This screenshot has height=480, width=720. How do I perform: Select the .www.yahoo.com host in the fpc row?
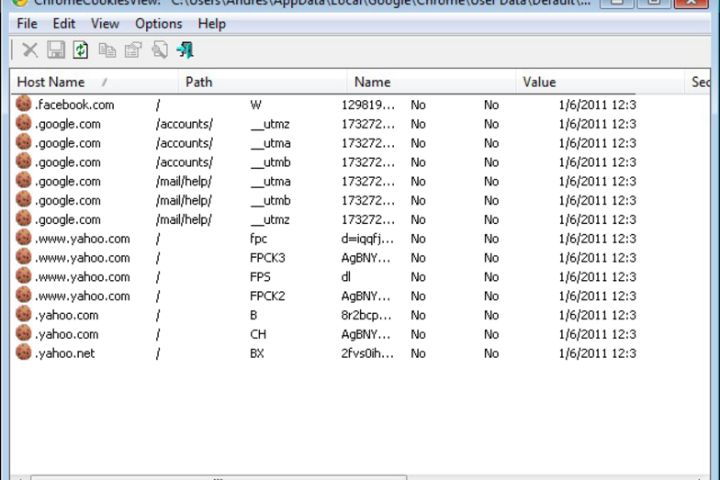click(83, 239)
